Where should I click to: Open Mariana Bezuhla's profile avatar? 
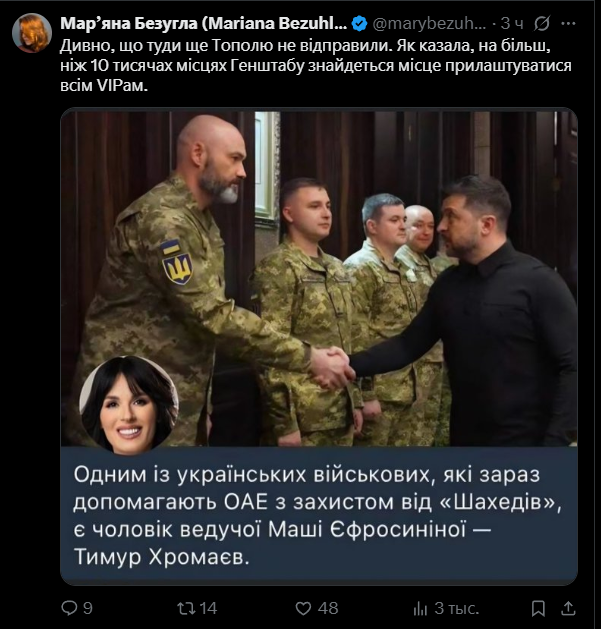point(32,33)
